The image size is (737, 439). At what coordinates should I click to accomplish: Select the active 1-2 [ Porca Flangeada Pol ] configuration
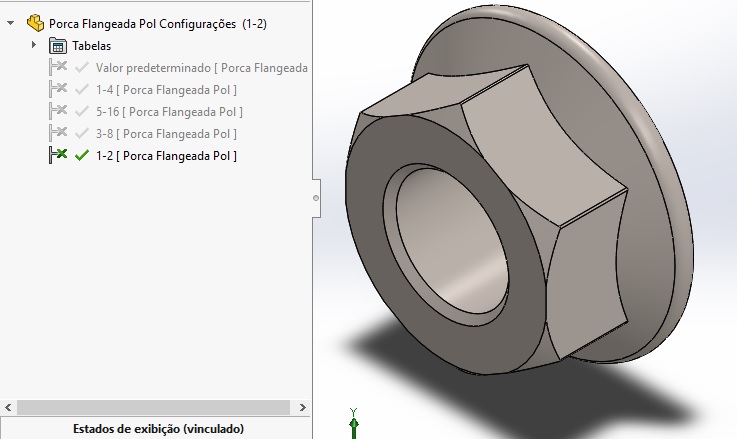pos(166,156)
